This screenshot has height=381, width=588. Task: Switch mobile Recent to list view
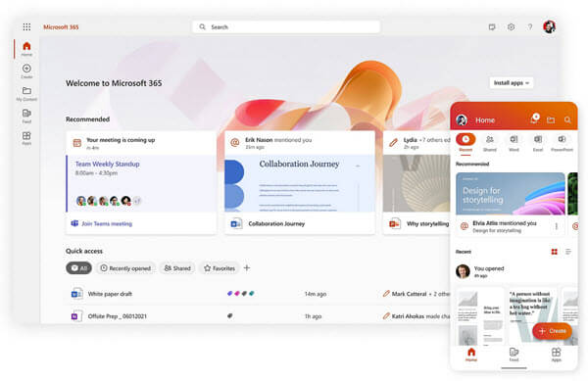click(x=568, y=252)
